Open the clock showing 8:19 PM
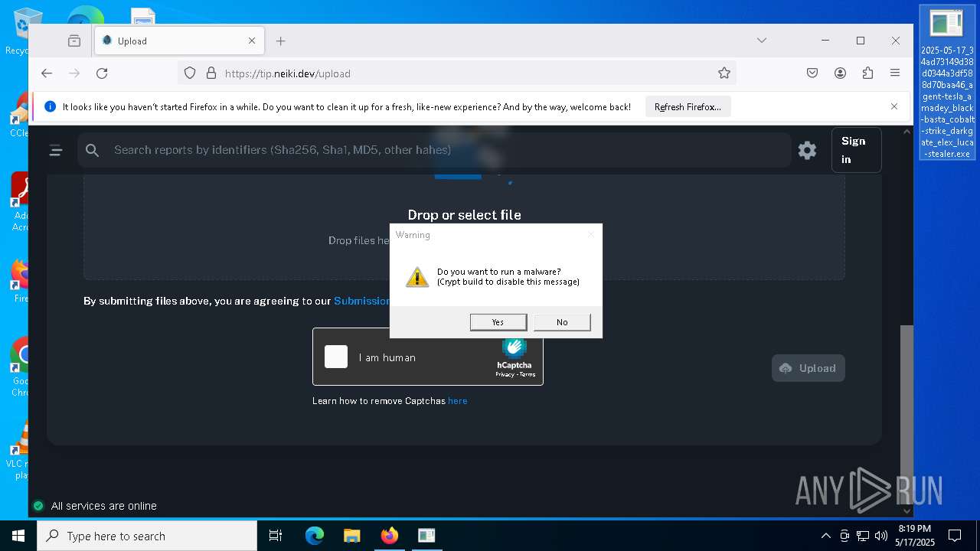This screenshot has height=551, width=980. [914, 536]
